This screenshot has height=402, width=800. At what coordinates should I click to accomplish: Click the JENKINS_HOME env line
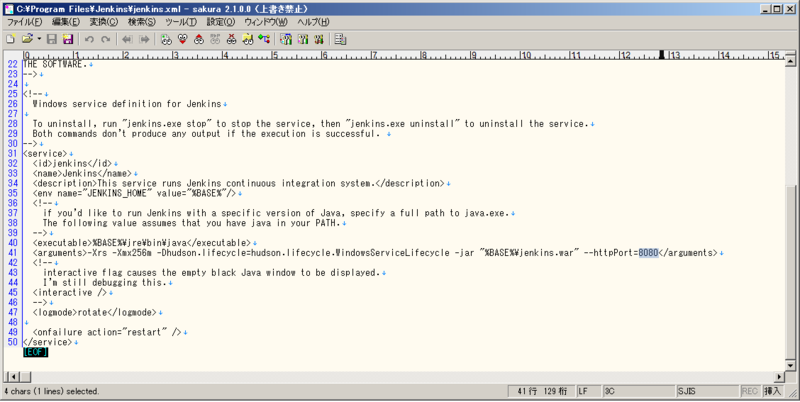[134, 193]
